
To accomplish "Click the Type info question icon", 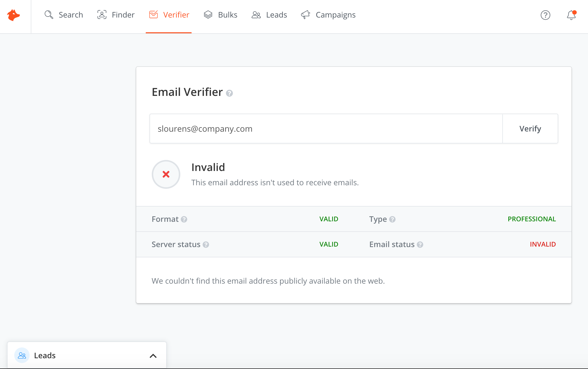I will click(392, 219).
